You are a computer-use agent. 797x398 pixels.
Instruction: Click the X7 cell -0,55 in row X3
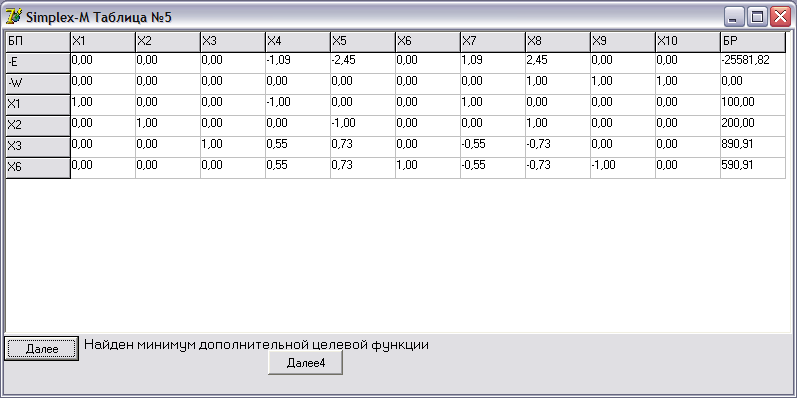493,147
